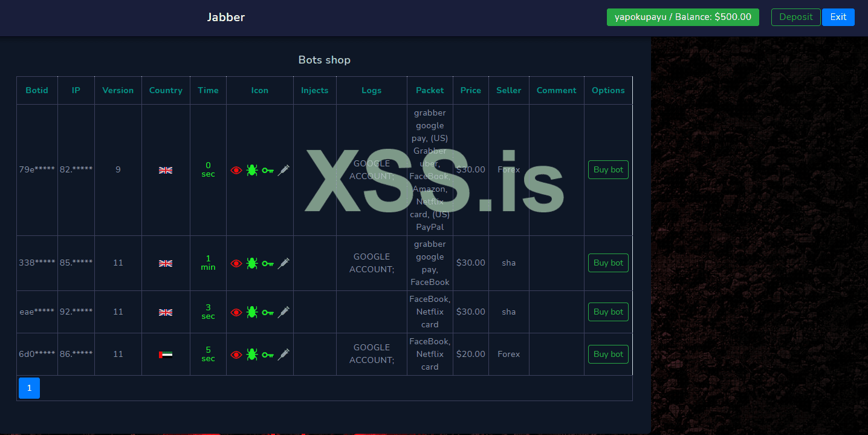
Task: Click the green bug icon in row eae*****
Action: [x=252, y=312]
